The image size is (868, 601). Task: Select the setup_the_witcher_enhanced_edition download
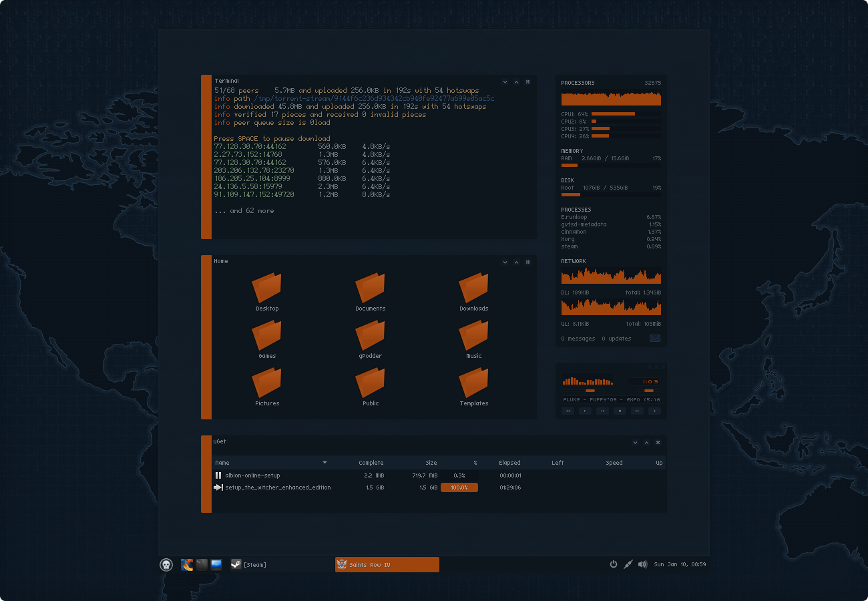tap(439, 487)
